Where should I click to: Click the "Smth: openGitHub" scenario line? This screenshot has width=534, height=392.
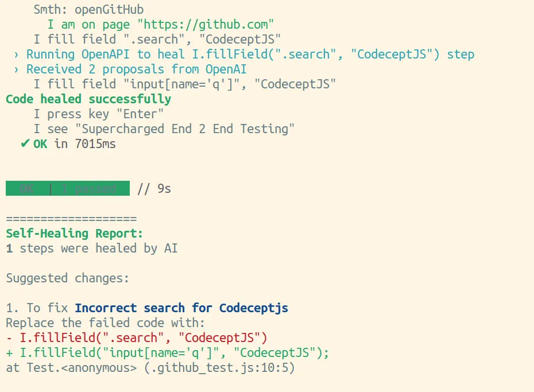click(x=88, y=10)
